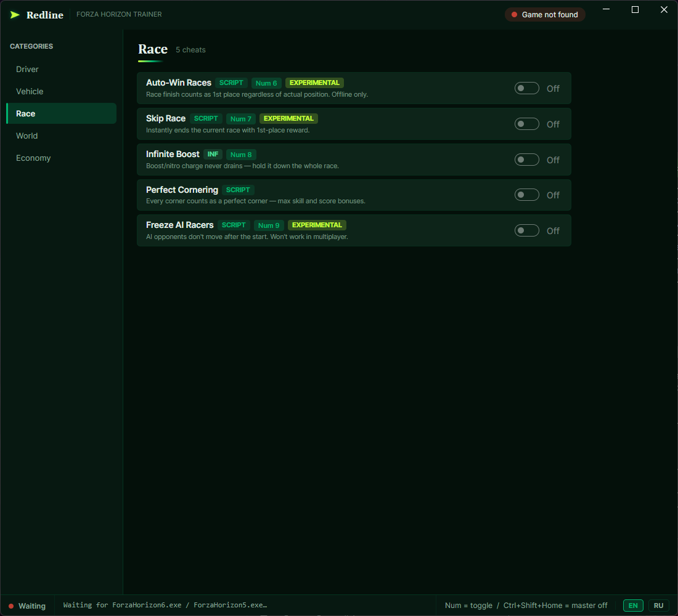Click the CATEGORIES sidebar header
This screenshot has width=678, height=616.
coord(31,46)
